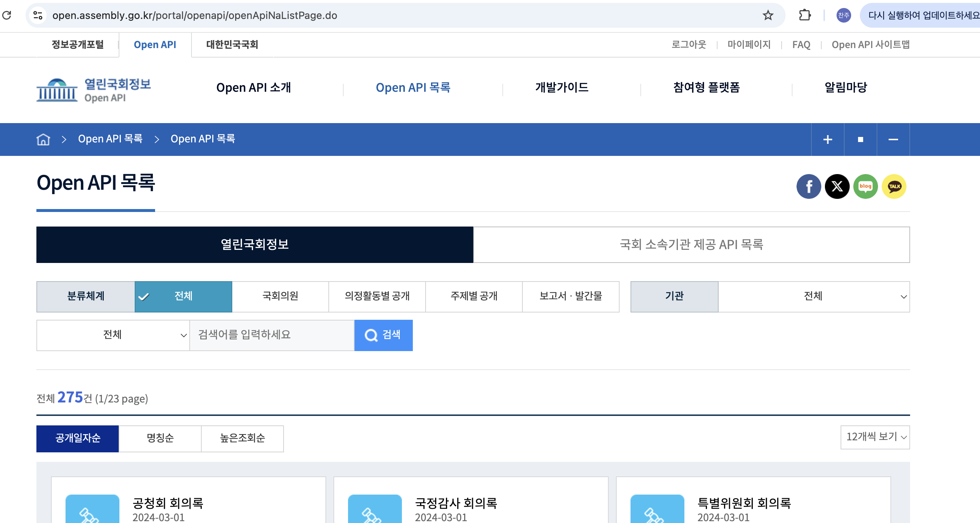Share page on Facebook
This screenshot has width=980, height=523.
809,186
